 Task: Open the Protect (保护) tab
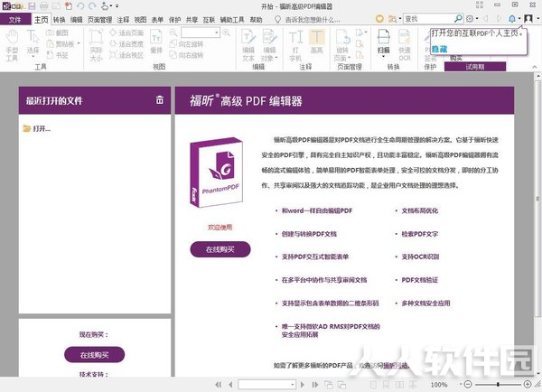pyautogui.click(x=174, y=20)
